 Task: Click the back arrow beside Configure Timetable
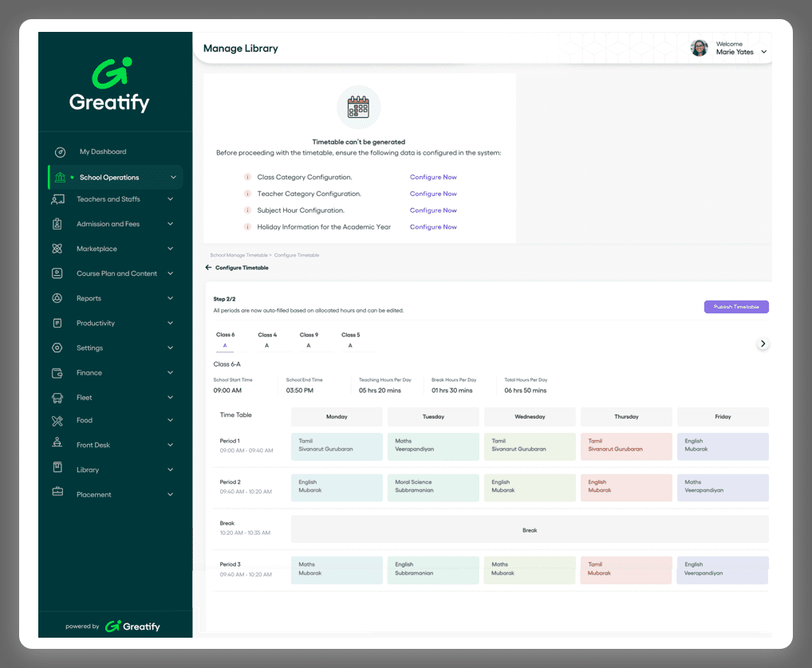pos(208,268)
